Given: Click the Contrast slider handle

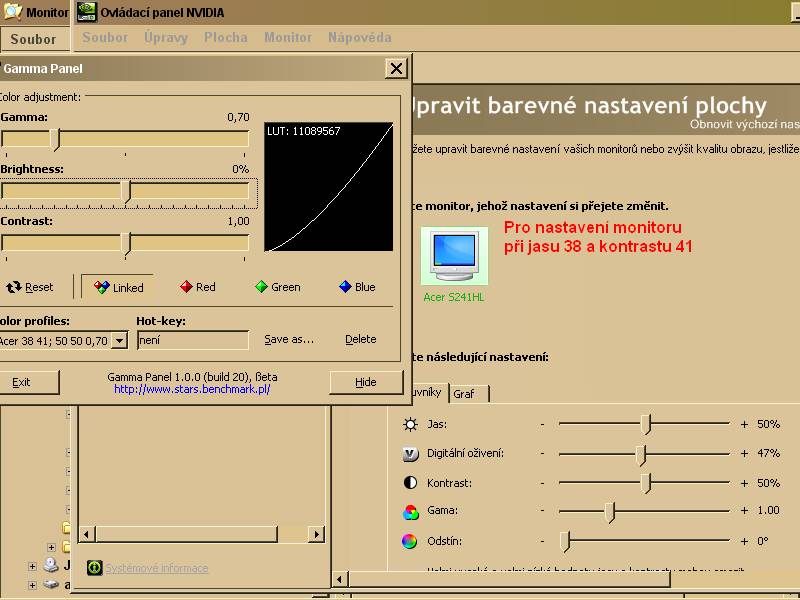Looking at the screenshot, I should pyautogui.click(x=126, y=244).
